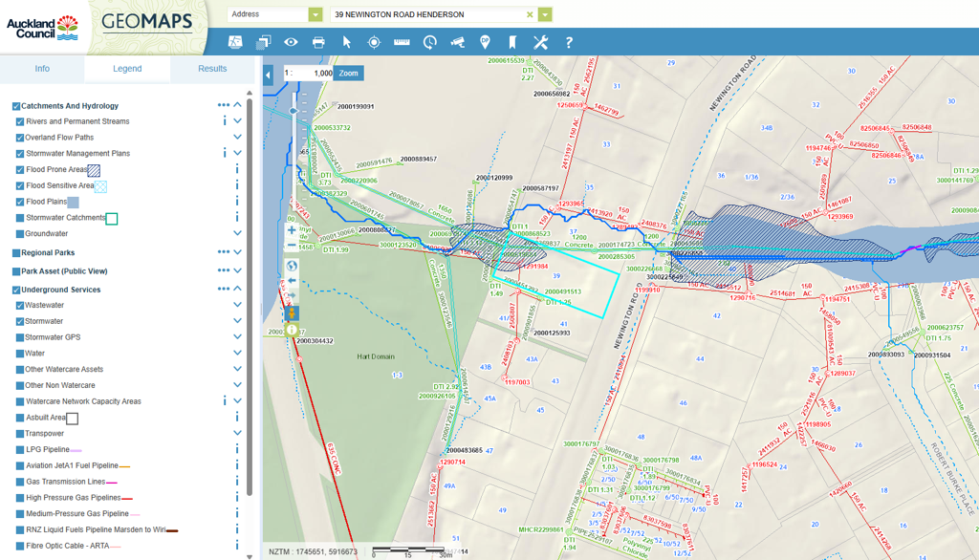The height and width of the screenshot is (560, 979).
Task: Click the Zoom button beside scale
Action: (349, 74)
